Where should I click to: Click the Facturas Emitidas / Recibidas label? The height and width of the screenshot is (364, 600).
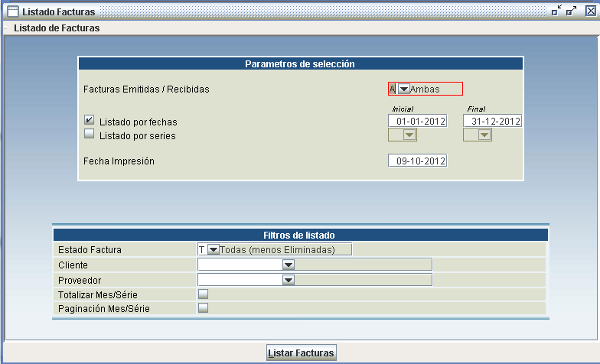point(147,89)
